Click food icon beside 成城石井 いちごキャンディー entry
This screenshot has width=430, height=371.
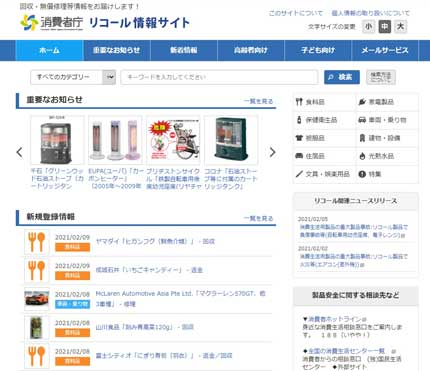[x=37, y=271]
